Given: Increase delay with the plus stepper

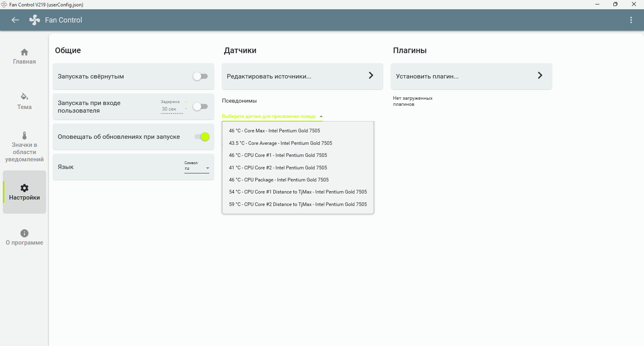Looking at the screenshot, I should (x=186, y=102).
